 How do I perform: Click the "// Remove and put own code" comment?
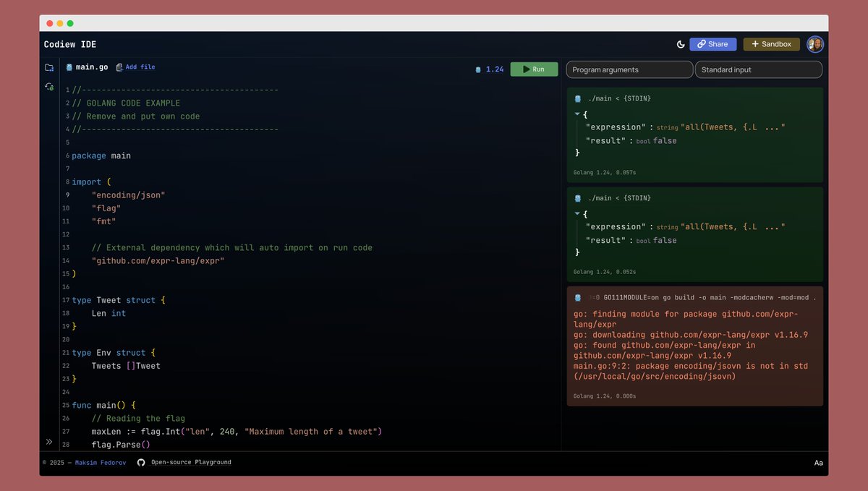(x=136, y=116)
